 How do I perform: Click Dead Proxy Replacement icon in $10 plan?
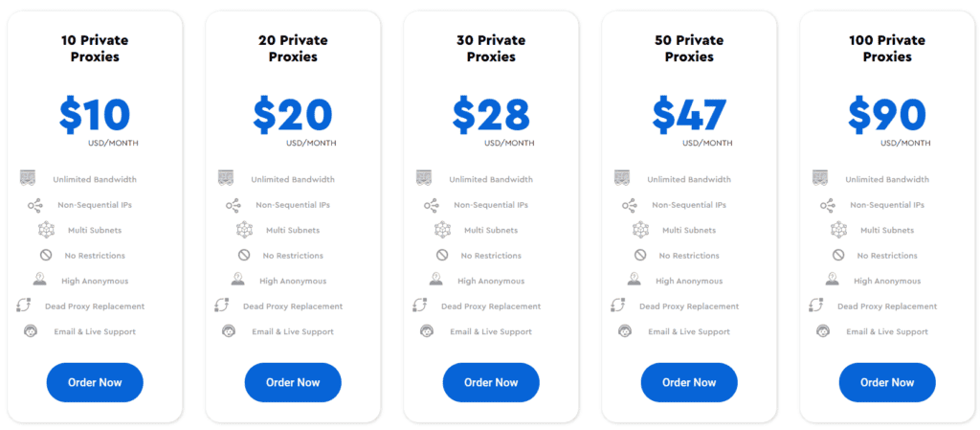coord(24,306)
